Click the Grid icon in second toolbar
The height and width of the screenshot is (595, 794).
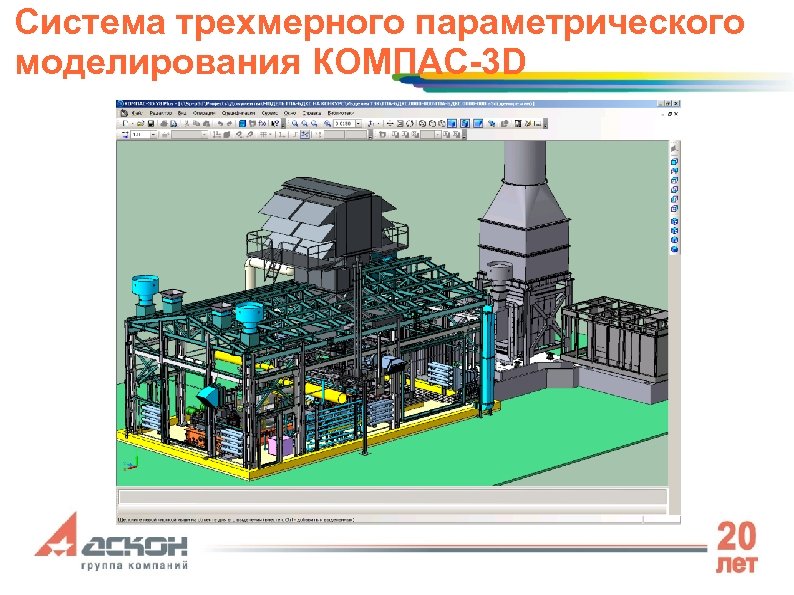pyautogui.click(x=263, y=135)
